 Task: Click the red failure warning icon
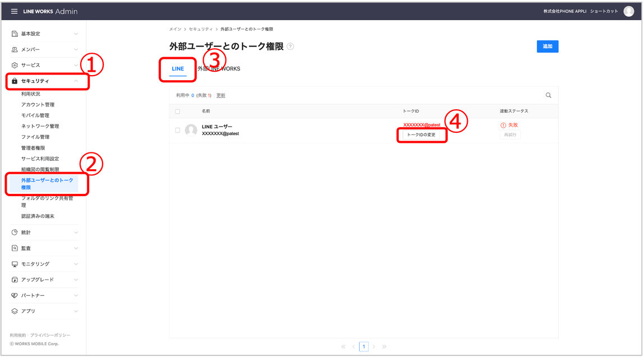503,125
